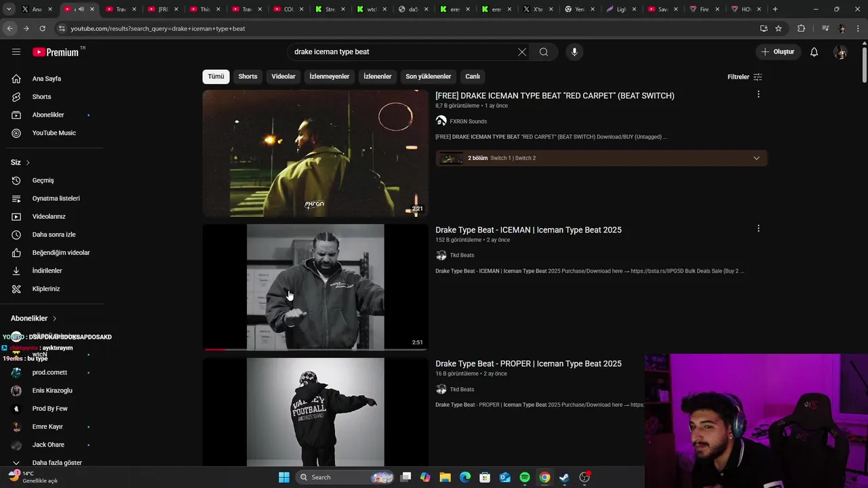Open Prod By Few channel
The height and width of the screenshot is (488, 868).
[52, 409]
